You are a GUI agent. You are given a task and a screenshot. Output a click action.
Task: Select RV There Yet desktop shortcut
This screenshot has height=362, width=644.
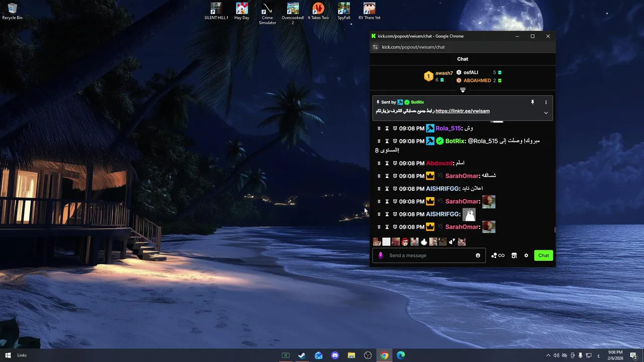[369, 11]
